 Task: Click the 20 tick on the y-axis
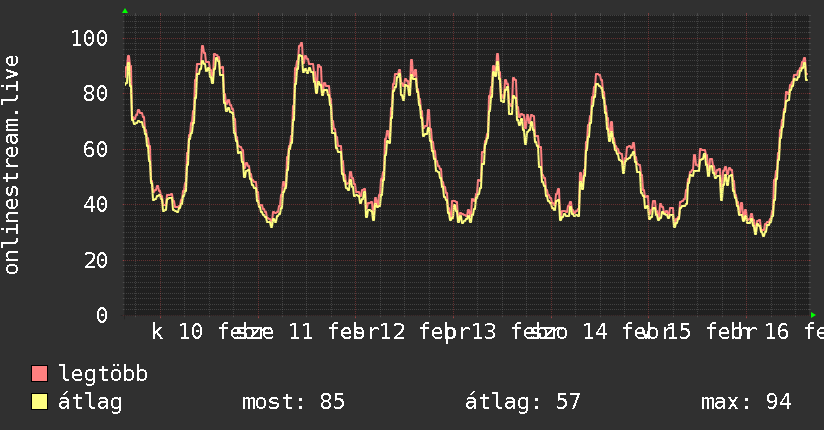[x=95, y=260]
